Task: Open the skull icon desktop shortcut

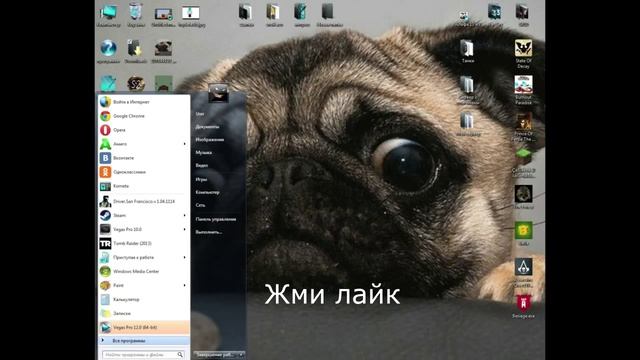Action: click(x=523, y=196)
